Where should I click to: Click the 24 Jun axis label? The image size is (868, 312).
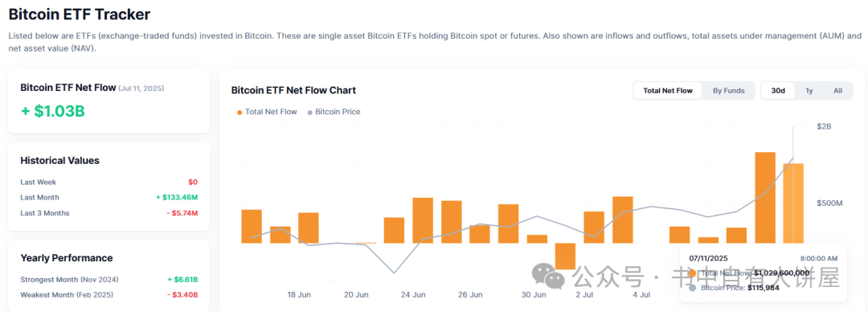tap(413, 294)
